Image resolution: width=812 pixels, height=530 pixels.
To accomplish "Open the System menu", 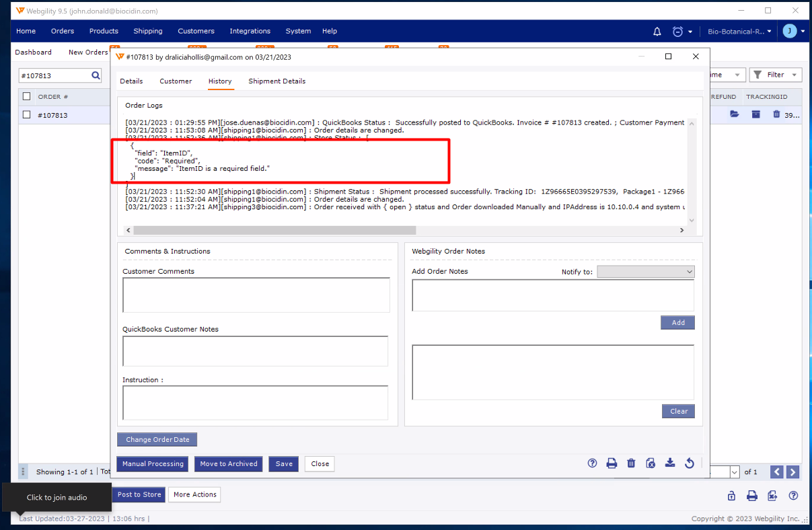I will point(298,31).
